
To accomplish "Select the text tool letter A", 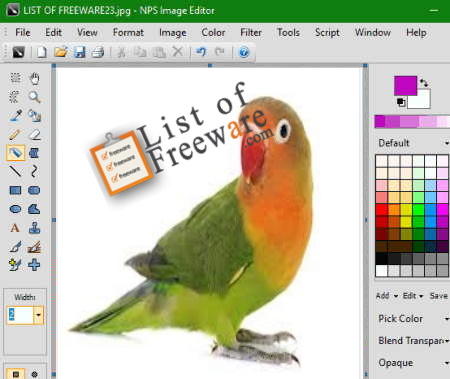I will coord(15,228).
